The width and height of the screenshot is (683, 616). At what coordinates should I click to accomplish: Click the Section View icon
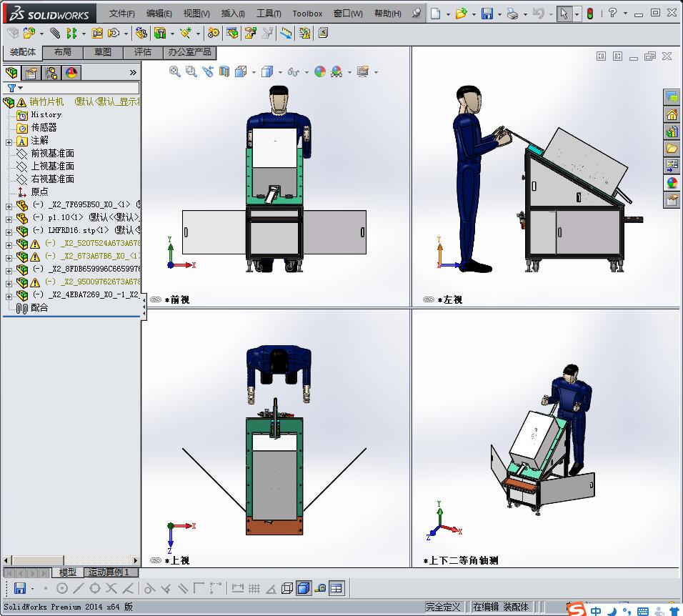click(x=224, y=71)
